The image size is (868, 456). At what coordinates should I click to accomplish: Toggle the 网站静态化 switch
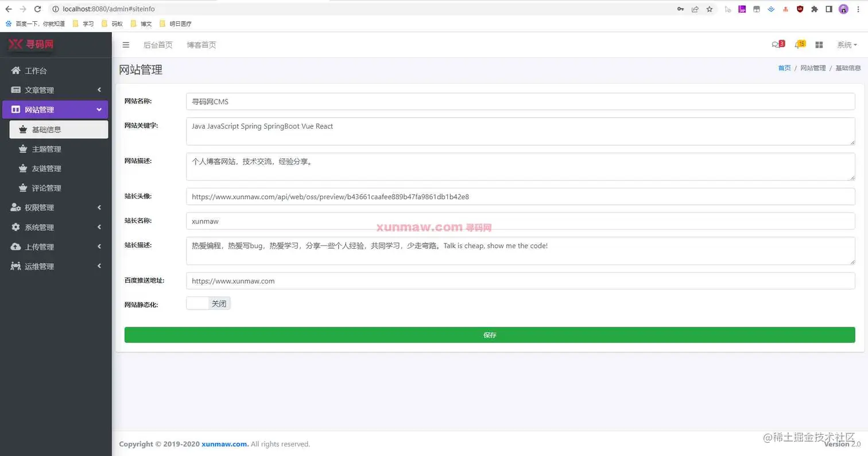pos(208,304)
